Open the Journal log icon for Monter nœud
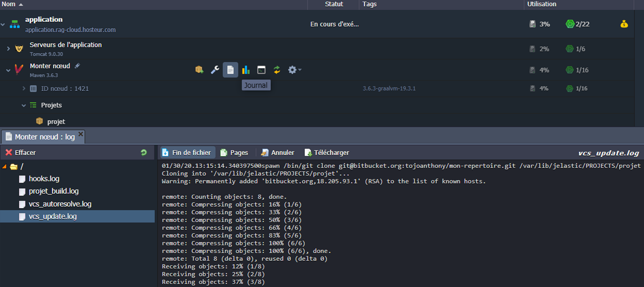Screen dimensions: 644x287 pyautogui.click(x=230, y=70)
